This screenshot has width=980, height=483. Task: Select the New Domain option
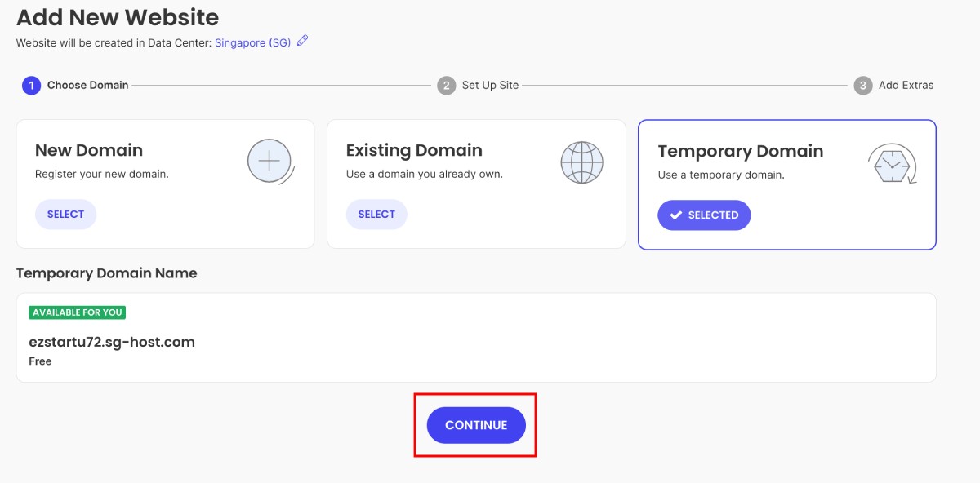[65, 214]
